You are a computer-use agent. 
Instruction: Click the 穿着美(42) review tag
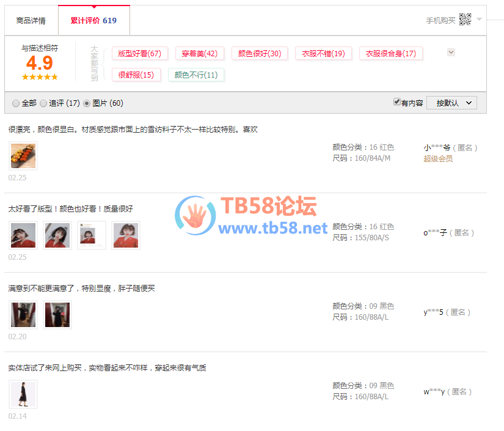pyautogui.click(x=199, y=54)
